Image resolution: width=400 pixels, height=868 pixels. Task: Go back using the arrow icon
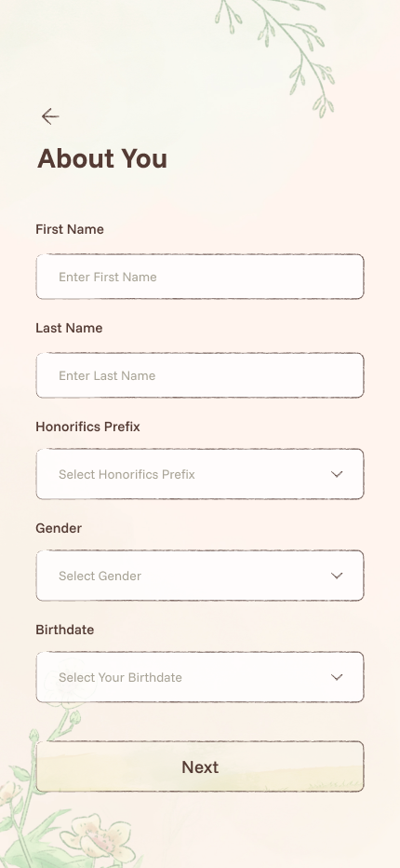click(x=50, y=116)
